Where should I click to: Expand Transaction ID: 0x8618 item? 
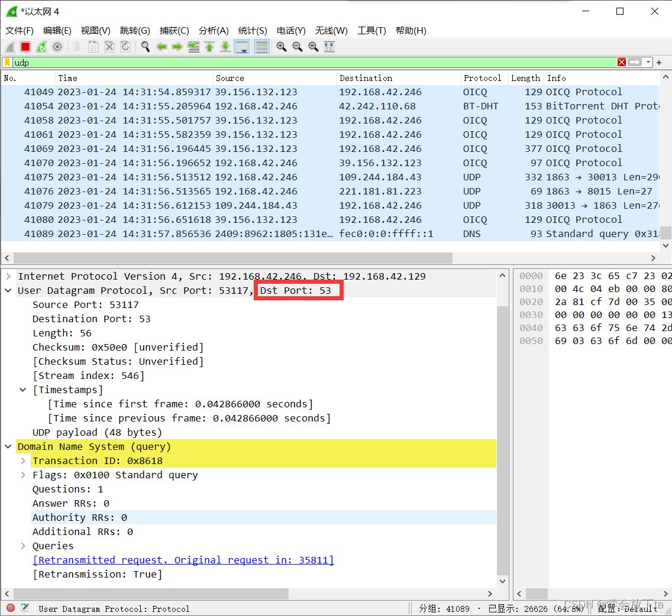[x=23, y=461]
